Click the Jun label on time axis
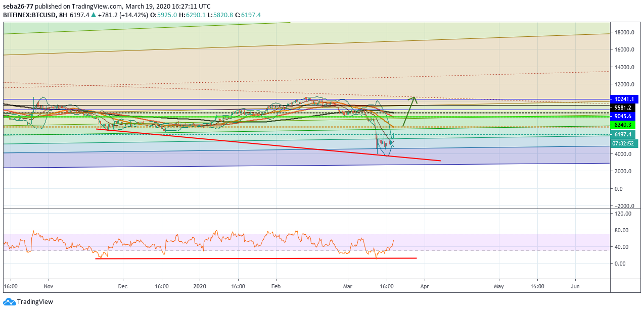 pyautogui.click(x=576, y=286)
